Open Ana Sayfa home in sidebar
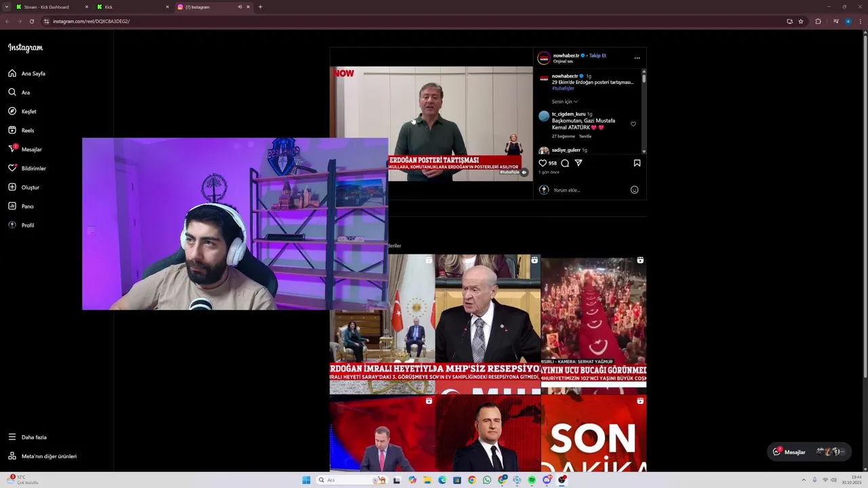Screen dimensions: 868x488 (x=27, y=73)
